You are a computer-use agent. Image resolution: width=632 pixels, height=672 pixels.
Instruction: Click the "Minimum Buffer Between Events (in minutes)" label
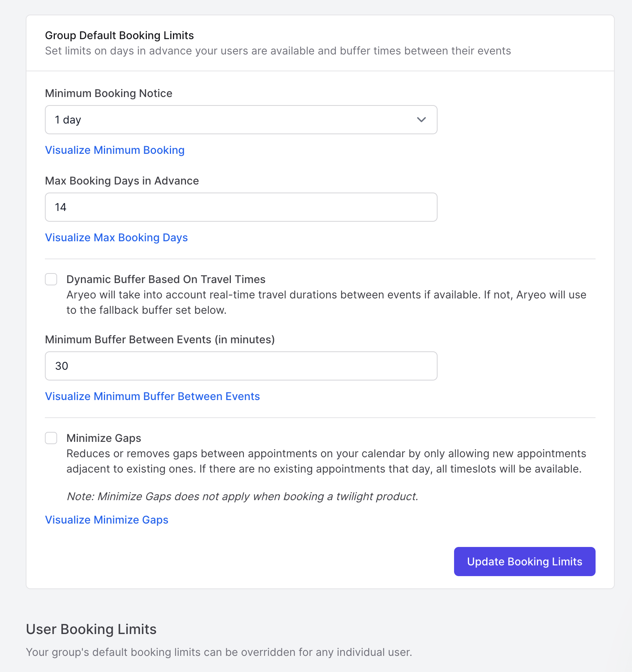160,339
